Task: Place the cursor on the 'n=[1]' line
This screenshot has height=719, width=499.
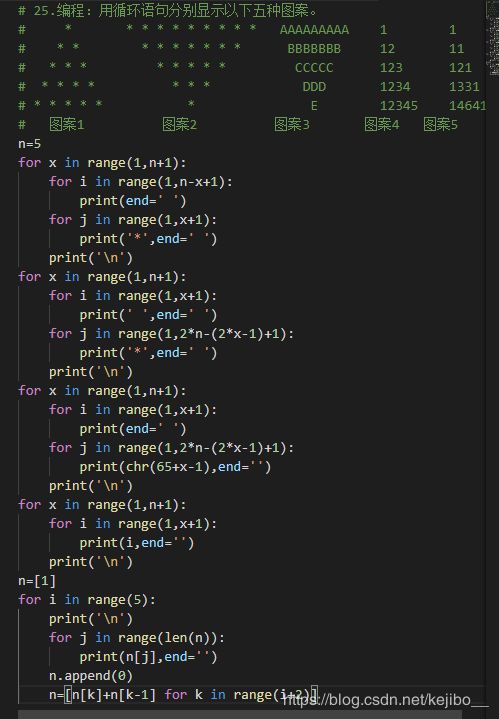Action: click(x=37, y=581)
